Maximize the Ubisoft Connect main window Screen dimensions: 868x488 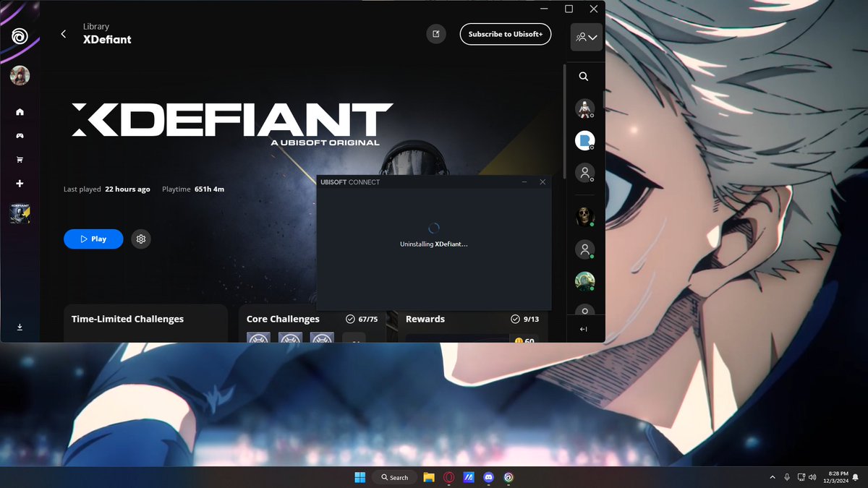click(569, 9)
